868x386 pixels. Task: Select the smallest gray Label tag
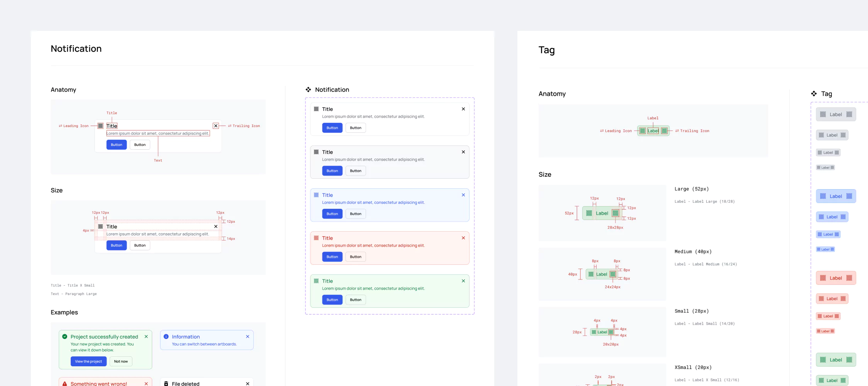pos(826,168)
